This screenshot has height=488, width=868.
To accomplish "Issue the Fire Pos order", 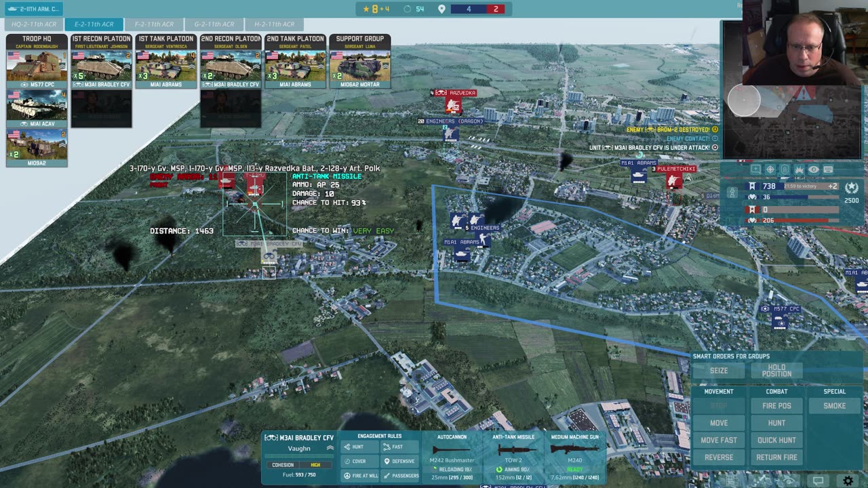I will [x=776, y=406].
